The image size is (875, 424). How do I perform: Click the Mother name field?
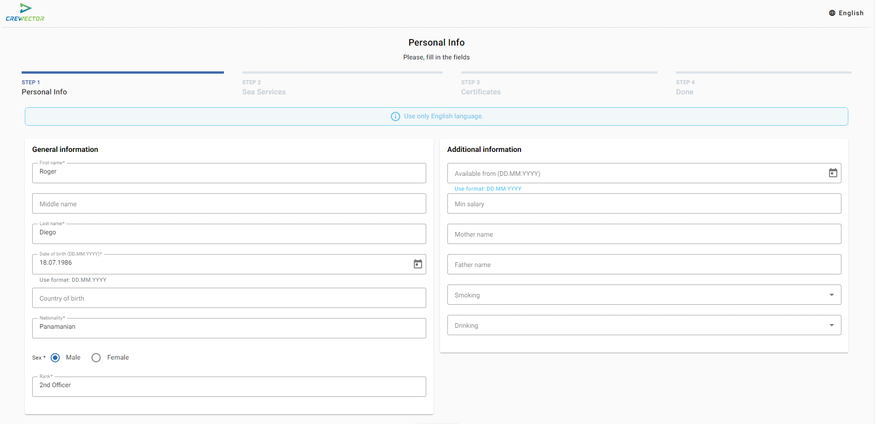coord(643,234)
